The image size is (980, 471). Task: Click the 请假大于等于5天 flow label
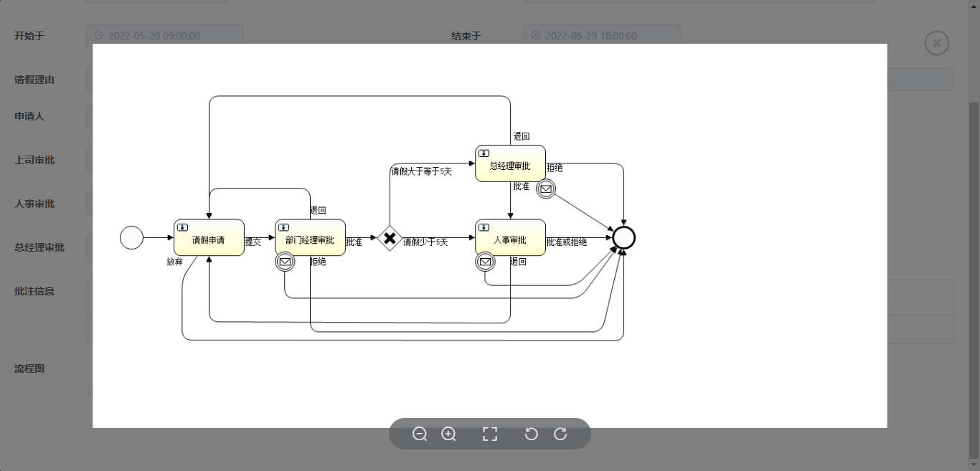(x=421, y=171)
